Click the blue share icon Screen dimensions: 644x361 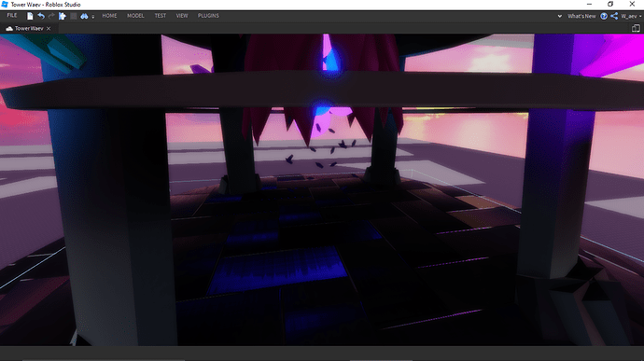[614, 16]
